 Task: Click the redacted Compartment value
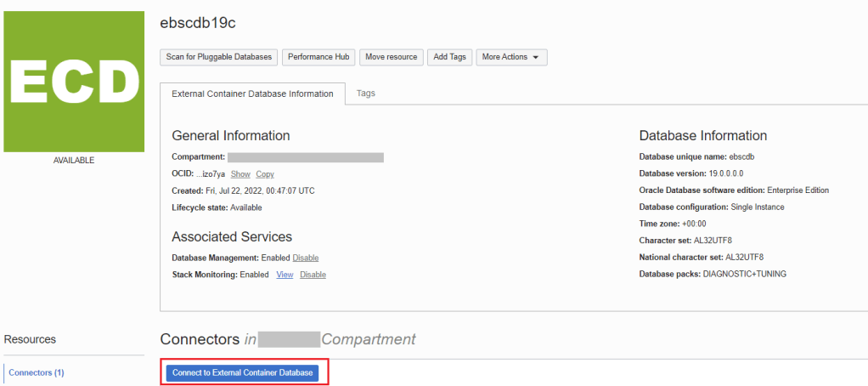pos(306,157)
